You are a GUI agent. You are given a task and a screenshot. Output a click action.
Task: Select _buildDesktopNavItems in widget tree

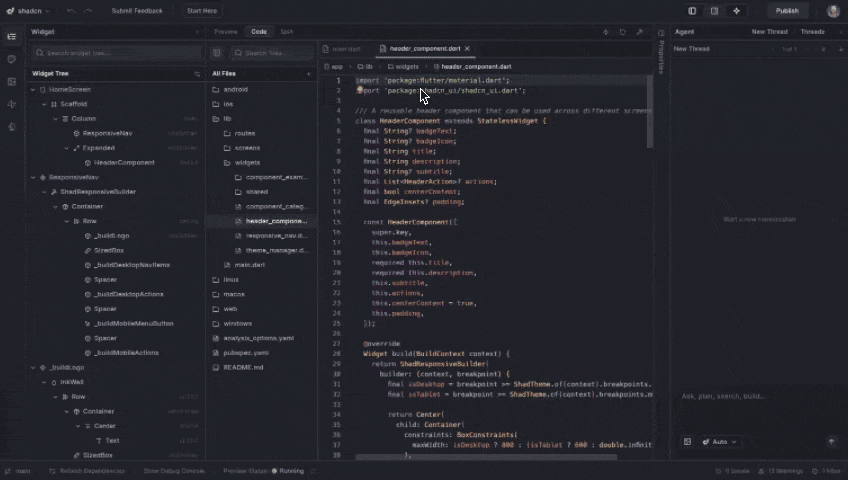[x=132, y=265]
